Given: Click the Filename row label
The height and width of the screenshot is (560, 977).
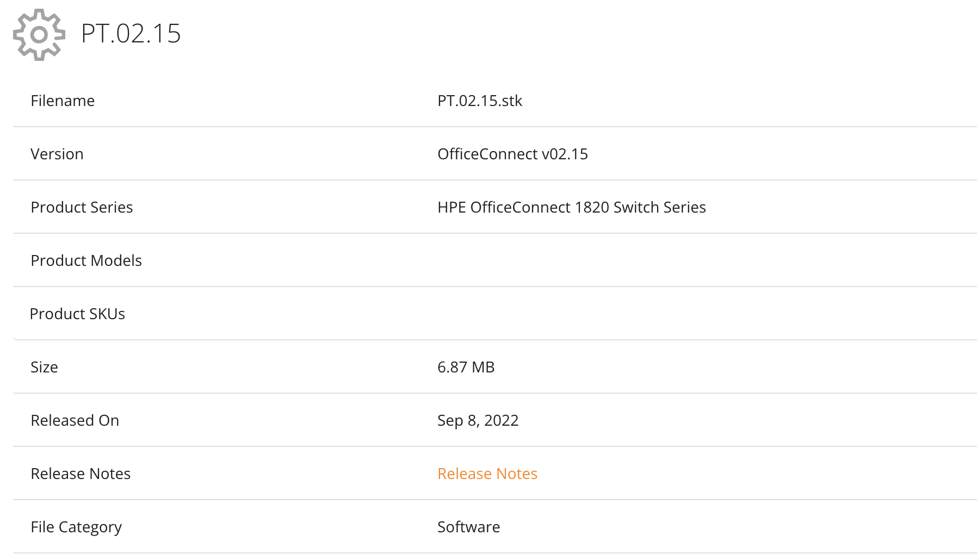Looking at the screenshot, I should coord(63,101).
